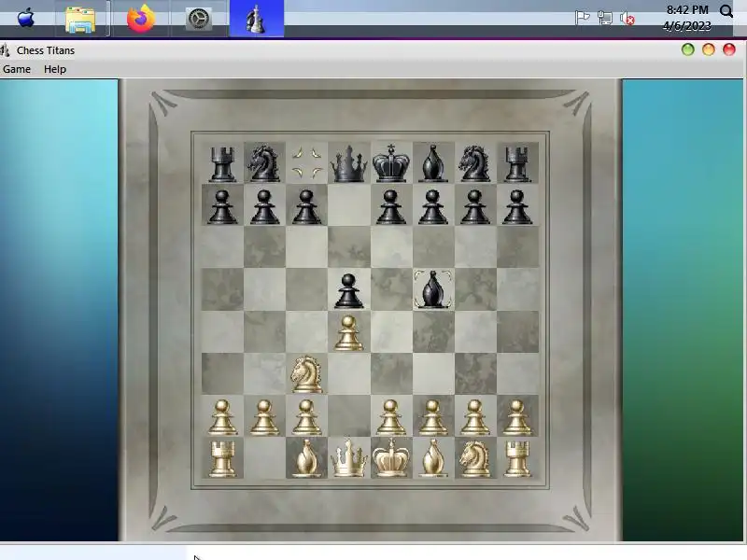Screen dimensions: 747x560
Task: Select the black king on e8
Action: [391, 162]
